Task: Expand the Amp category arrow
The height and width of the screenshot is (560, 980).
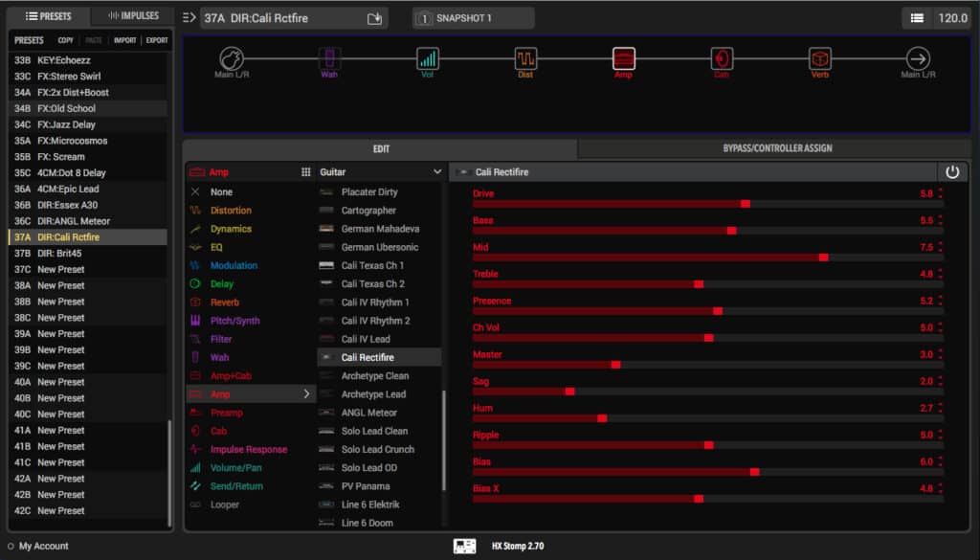Action: (x=306, y=394)
